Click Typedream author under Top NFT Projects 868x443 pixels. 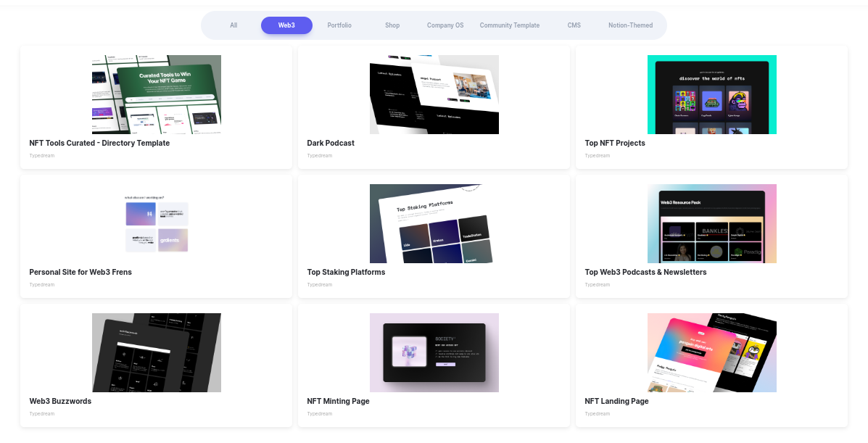click(598, 156)
